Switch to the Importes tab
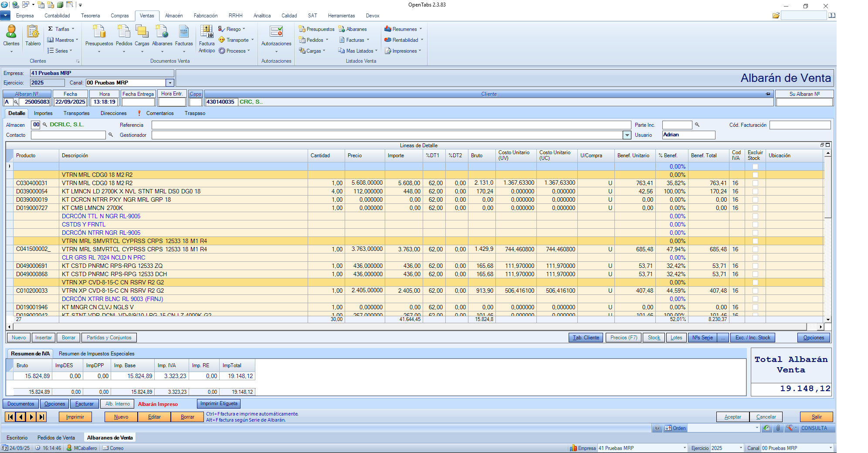The height and width of the screenshot is (453, 868). 43,113
